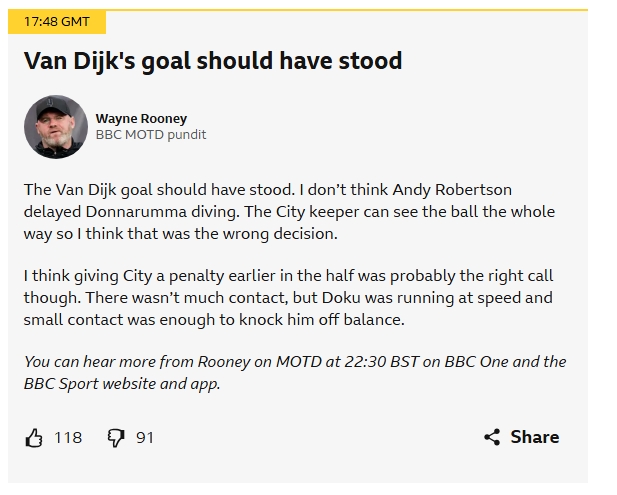Open the Share button label

click(535, 437)
